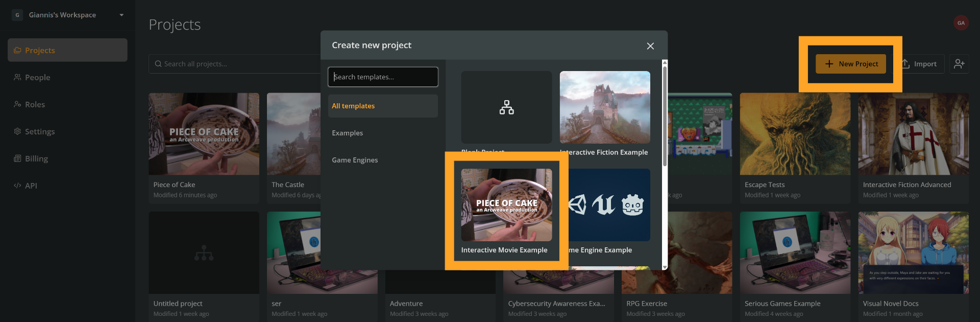The width and height of the screenshot is (980, 322).
Task: Choose the Blank Project template
Action: point(506,107)
